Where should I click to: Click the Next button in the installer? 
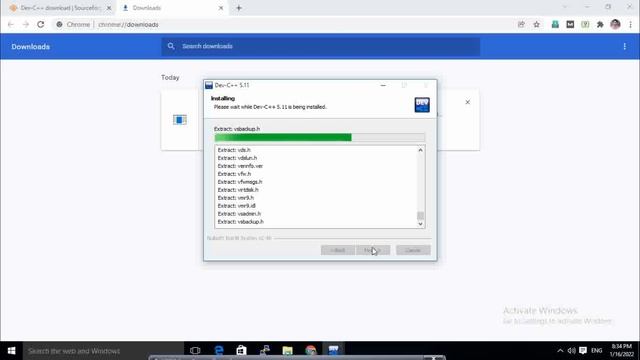pyautogui.click(x=373, y=250)
